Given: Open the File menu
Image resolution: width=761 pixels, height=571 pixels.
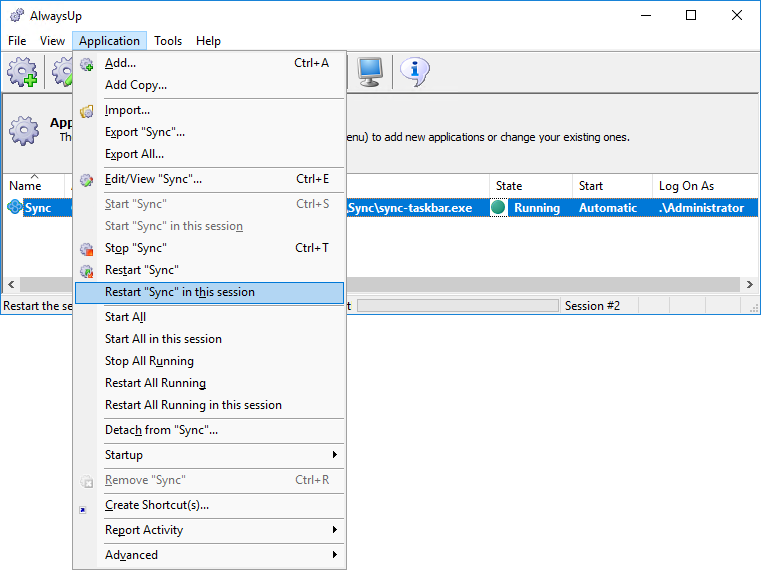Looking at the screenshot, I should (17, 41).
